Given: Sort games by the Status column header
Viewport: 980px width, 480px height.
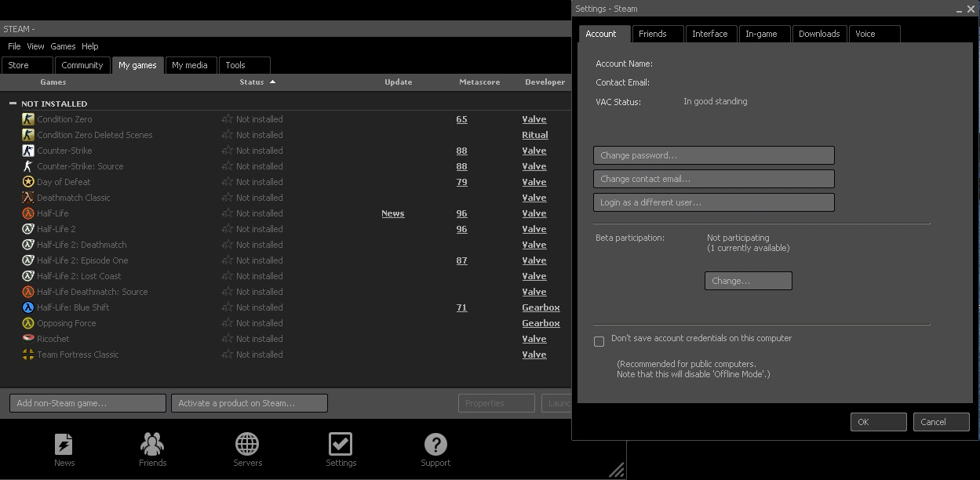Looking at the screenshot, I should coord(252,82).
